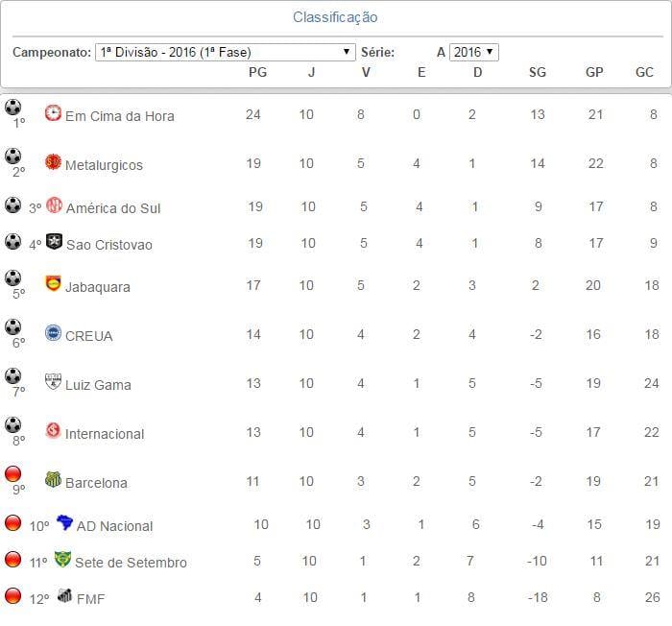The image size is (672, 626).
Task: Open the Campeonato dropdown
Action: pyautogui.click(x=226, y=52)
